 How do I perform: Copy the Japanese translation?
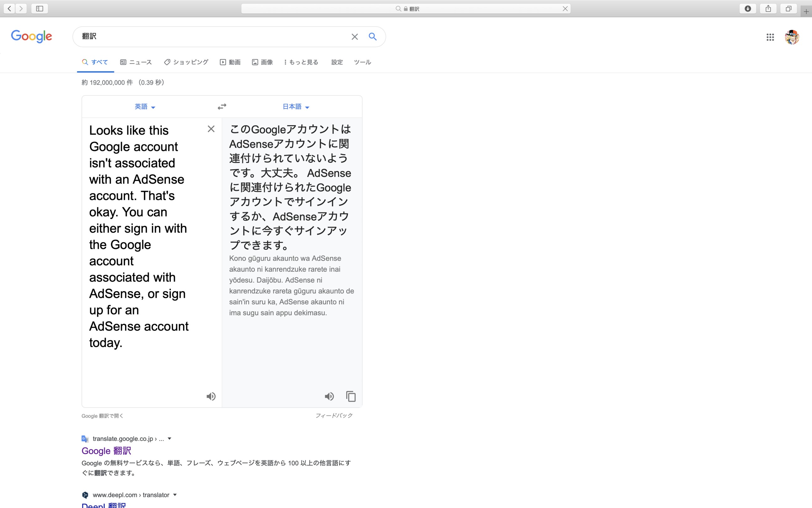point(351,397)
